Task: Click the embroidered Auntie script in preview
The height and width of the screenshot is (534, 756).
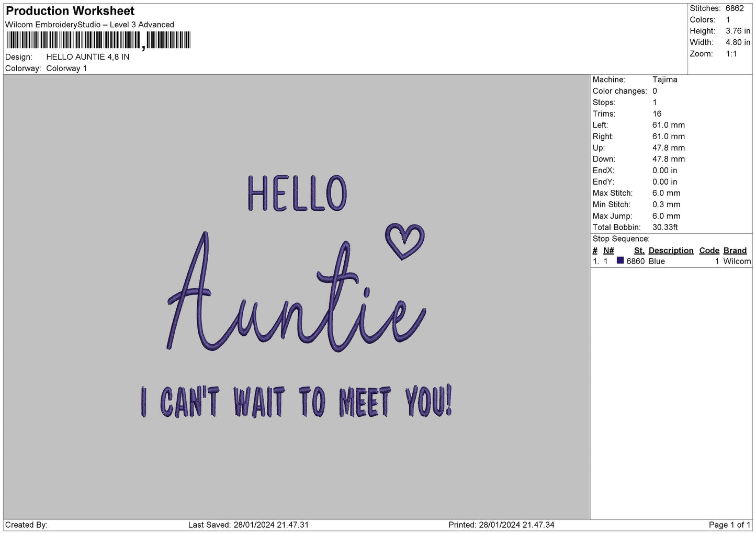Action: 296,293
